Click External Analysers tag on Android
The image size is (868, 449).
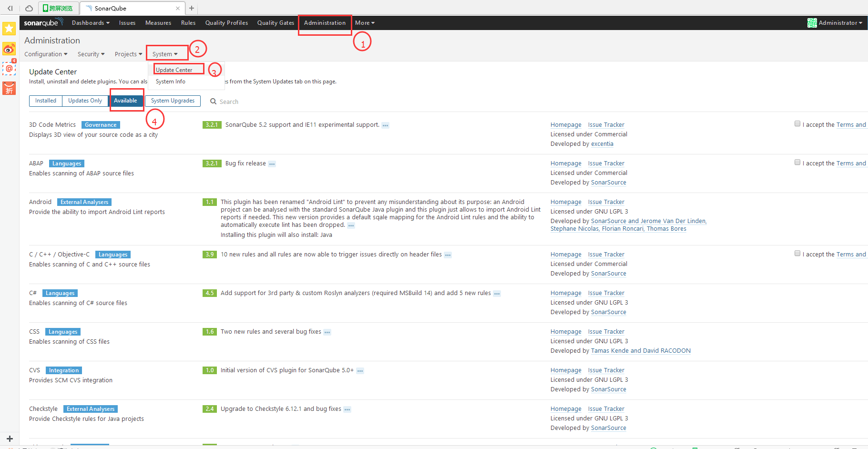click(x=84, y=202)
